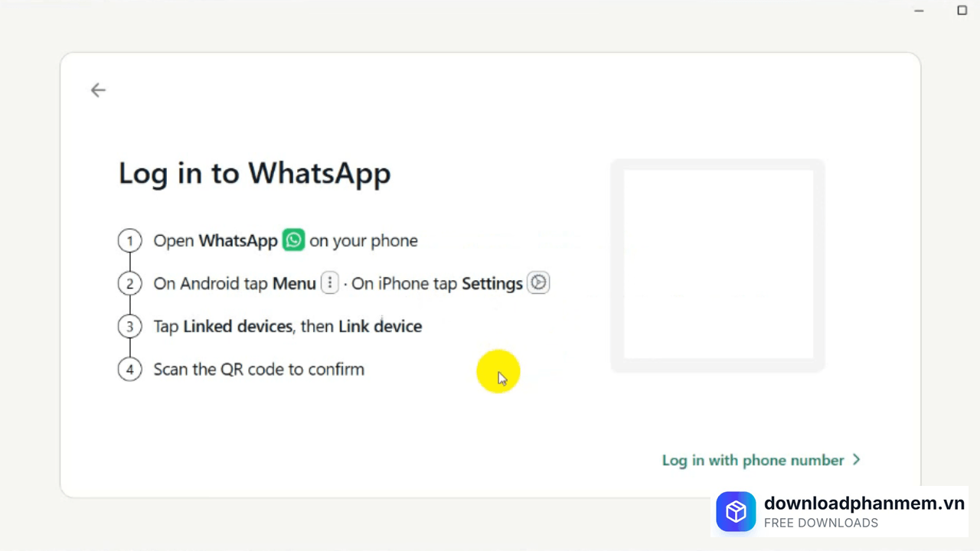
Task: Open Log in with phone number
Action: (753, 460)
